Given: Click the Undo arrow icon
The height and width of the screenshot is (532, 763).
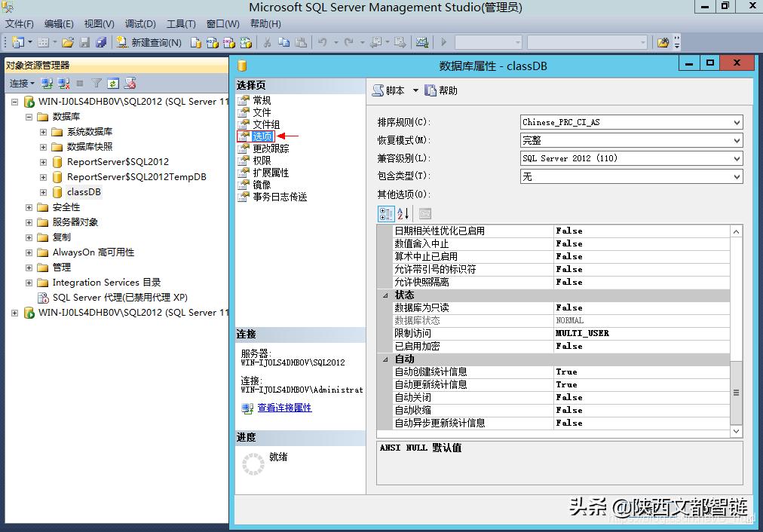Looking at the screenshot, I should [322, 42].
